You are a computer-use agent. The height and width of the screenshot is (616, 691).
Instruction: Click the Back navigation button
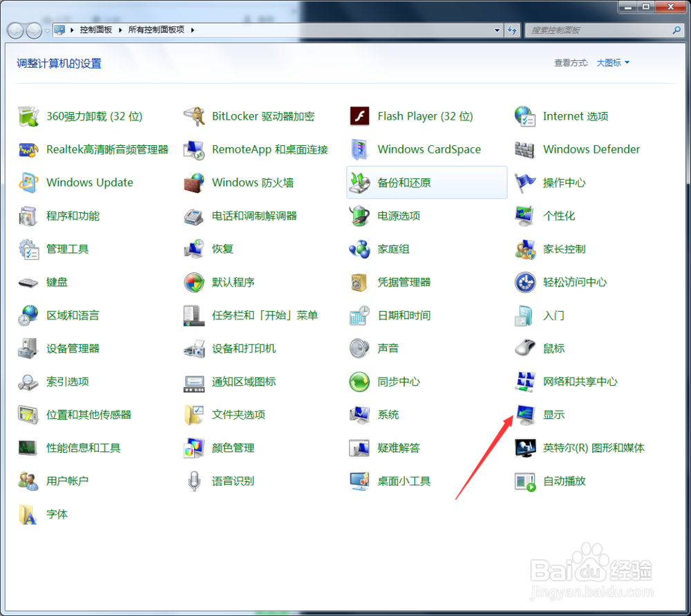coord(15,31)
